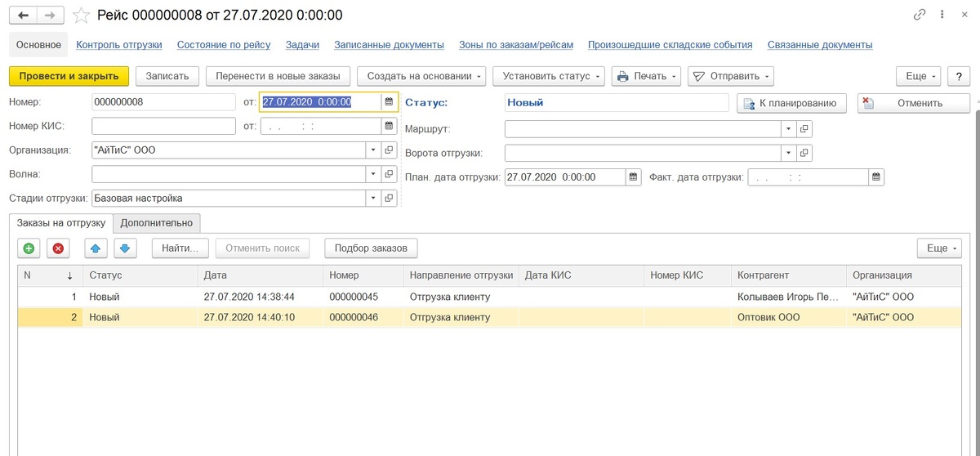The width and height of the screenshot is (980, 456).
Task: Click the К планированию button
Action: click(x=791, y=103)
